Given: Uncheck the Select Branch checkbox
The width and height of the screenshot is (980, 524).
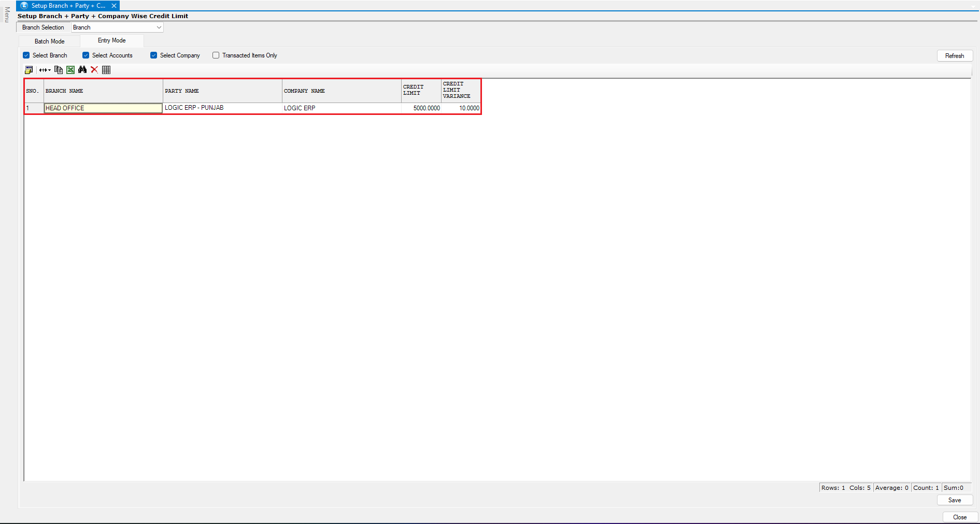Looking at the screenshot, I should coord(26,55).
